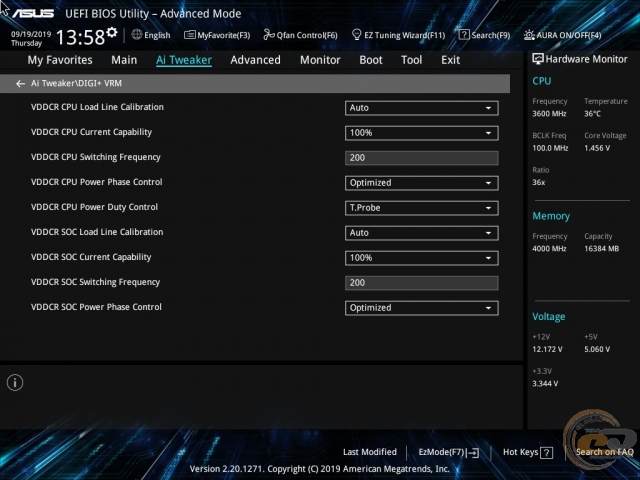This screenshot has height=480, width=640.
Task: Click the VDDCR SOC Power Phase Control label
Action: coord(96,307)
